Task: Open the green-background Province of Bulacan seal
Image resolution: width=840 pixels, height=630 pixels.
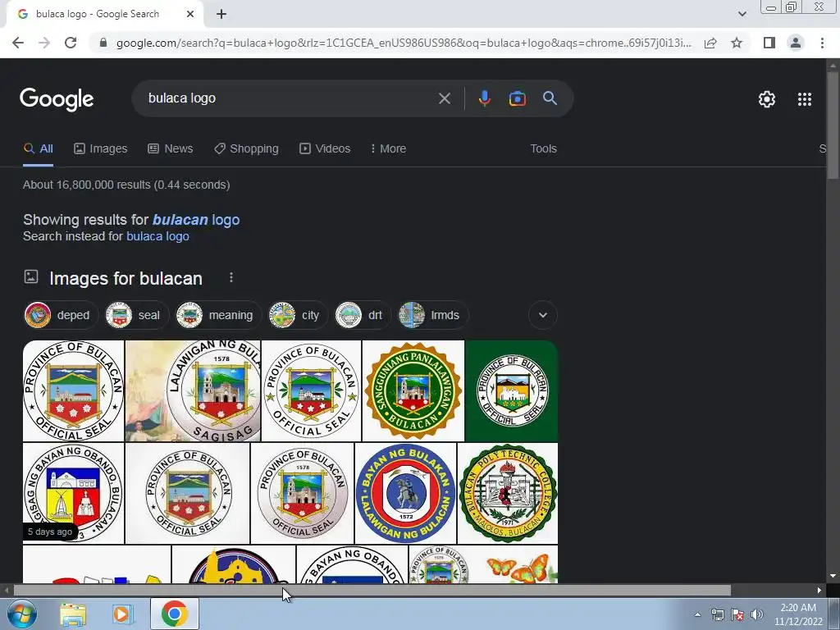Action: coord(512,391)
